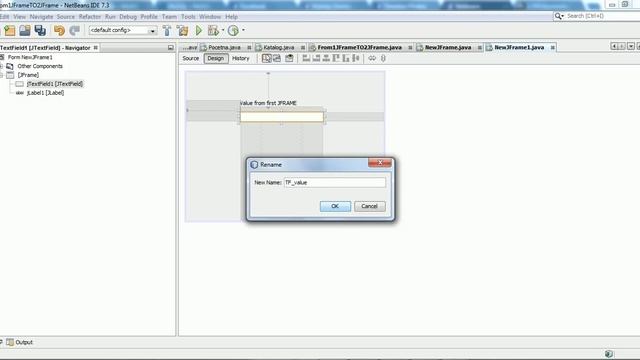Activate Connection Mode in designer toolbar
Screen dimensions: 640x360
pyautogui.click(x=277, y=58)
